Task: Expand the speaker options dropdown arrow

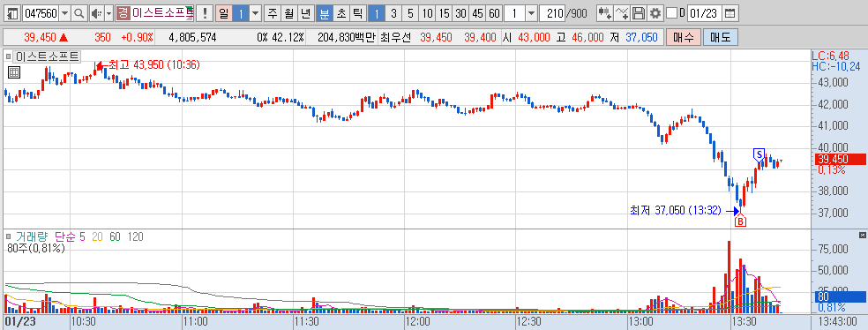Action: pyautogui.click(x=109, y=12)
